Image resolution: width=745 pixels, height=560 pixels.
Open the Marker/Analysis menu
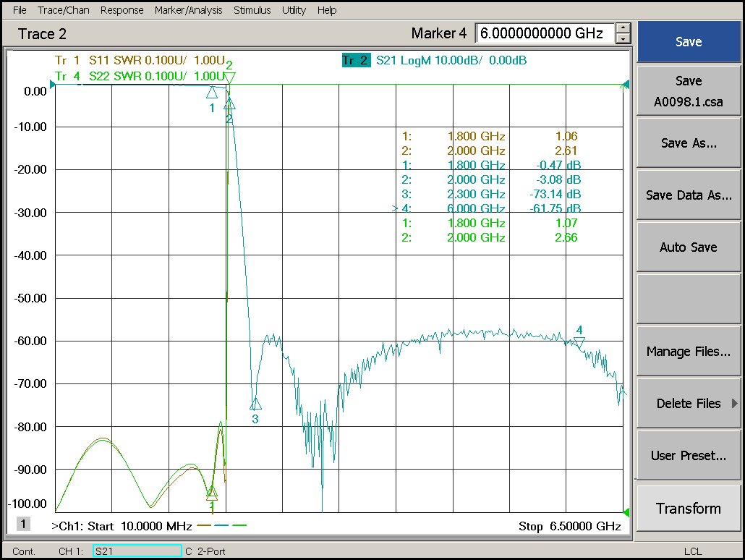pos(189,10)
